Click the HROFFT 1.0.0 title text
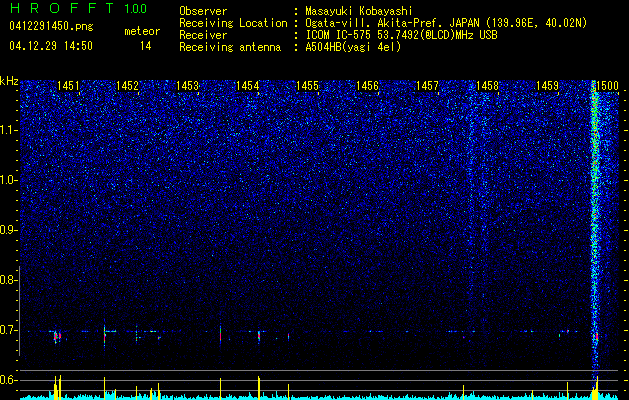Image resolution: width=629 pixels, height=400 pixels. (78, 8)
